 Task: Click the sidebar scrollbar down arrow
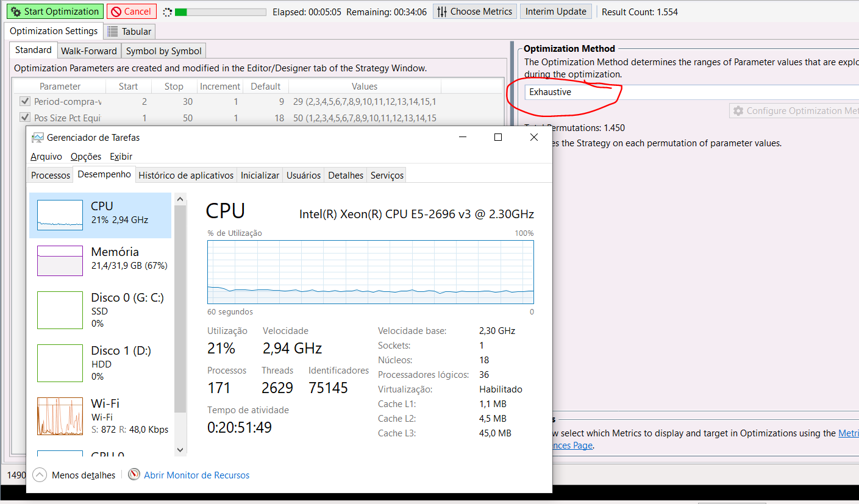pyautogui.click(x=180, y=450)
